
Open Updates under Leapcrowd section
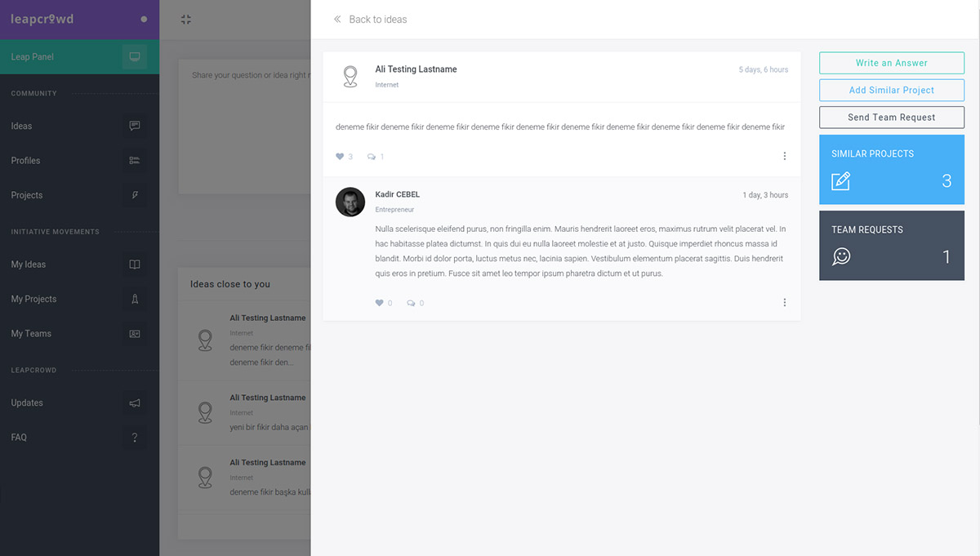pyautogui.click(x=79, y=403)
